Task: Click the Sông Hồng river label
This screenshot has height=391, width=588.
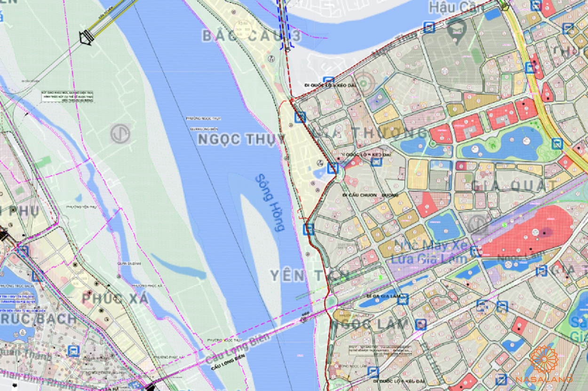Action: 270,203
